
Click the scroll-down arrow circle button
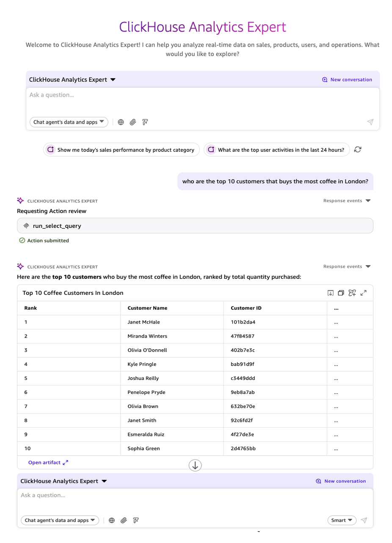[195, 465]
